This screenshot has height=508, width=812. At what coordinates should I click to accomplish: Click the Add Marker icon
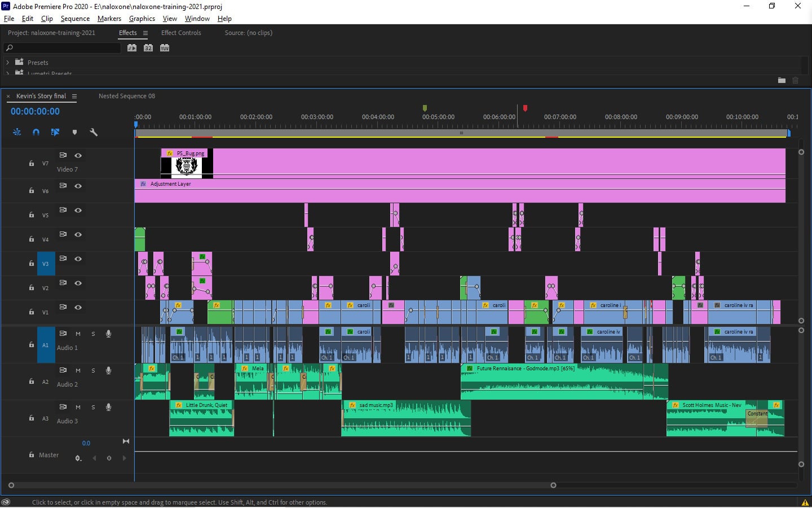click(x=74, y=132)
